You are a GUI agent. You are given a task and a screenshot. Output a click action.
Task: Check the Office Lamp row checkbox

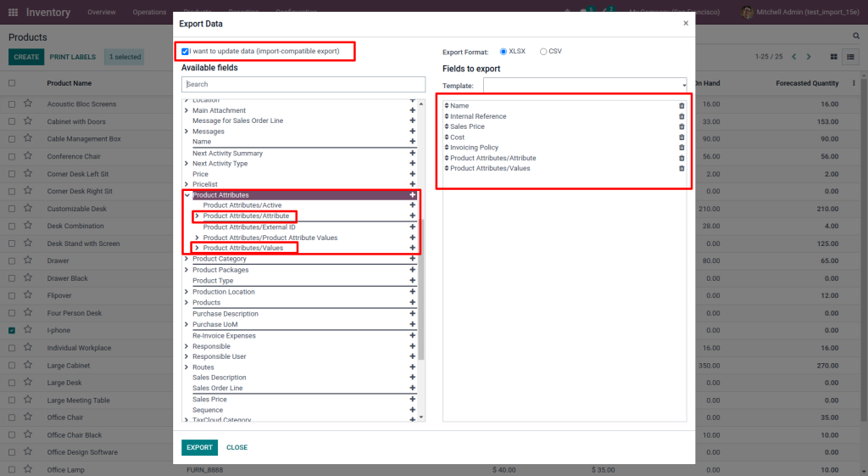pos(12,470)
